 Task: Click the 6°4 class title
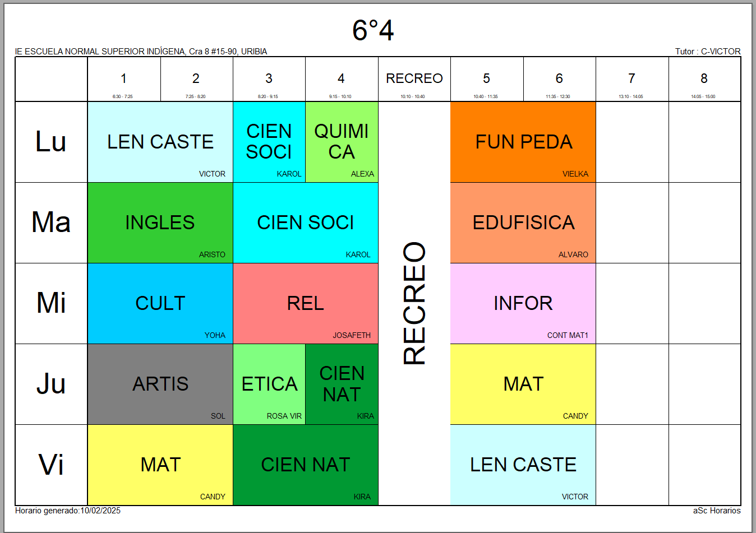pos(373,30)
